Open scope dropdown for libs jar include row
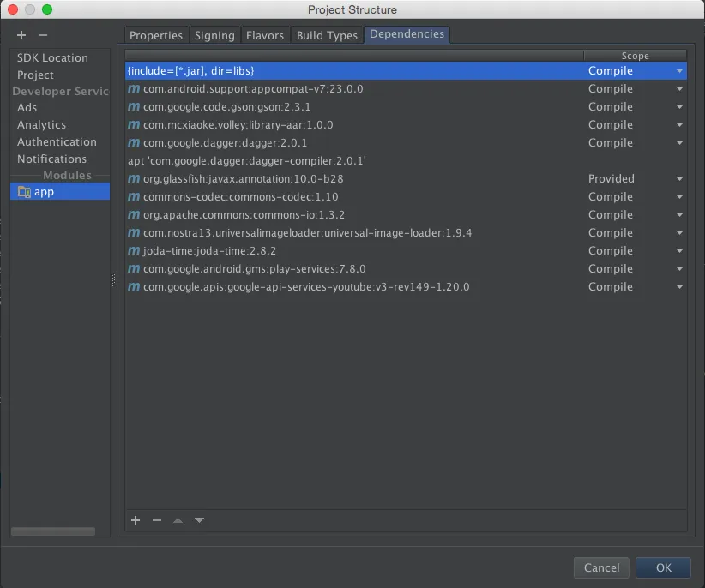705x588 pixels. coord(679,71)
